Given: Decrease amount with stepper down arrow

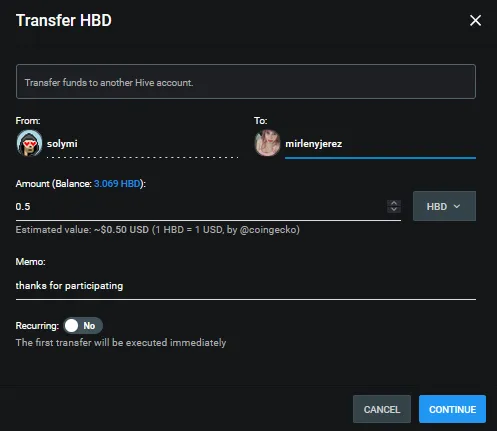Looking at the screenshot, I should coord(394,209).
